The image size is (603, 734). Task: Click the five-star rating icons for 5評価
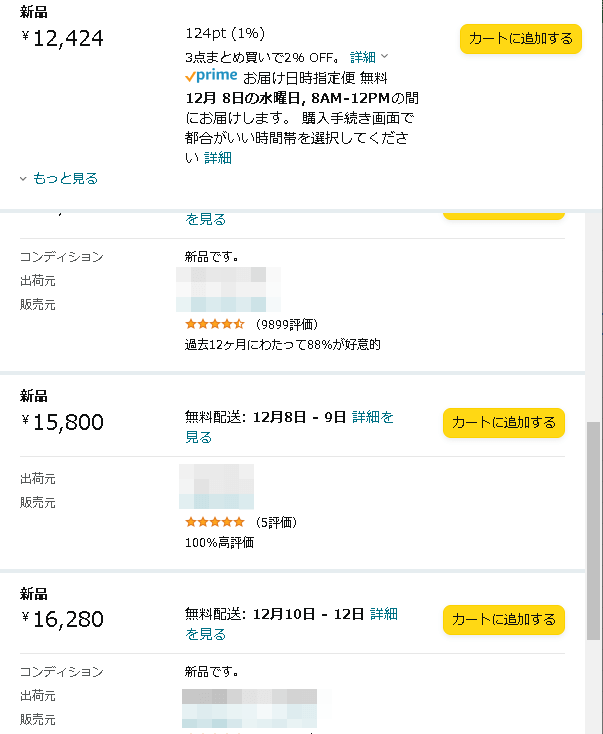pyautogui.click(x=214, y=522)
